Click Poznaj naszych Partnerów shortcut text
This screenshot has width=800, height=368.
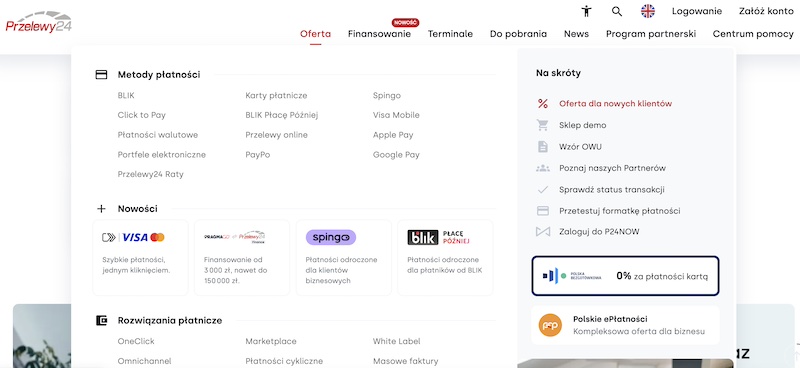tap(612, 168)
